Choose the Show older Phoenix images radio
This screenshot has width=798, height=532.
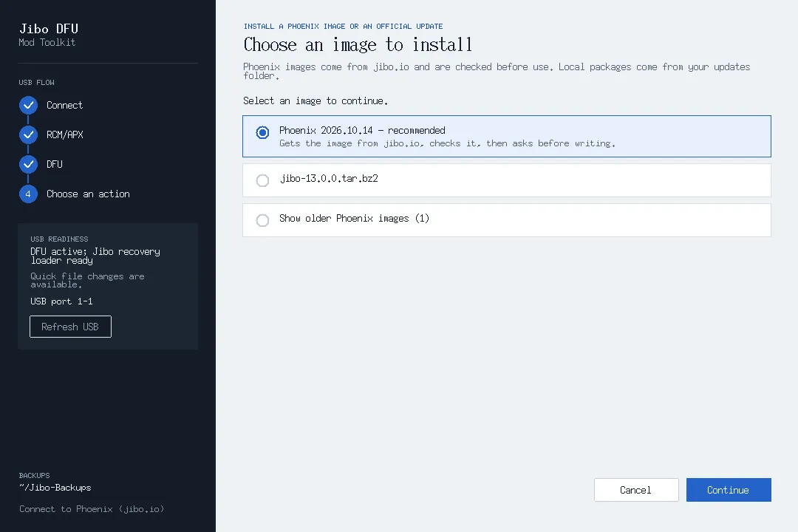click(x=262, y=220)
